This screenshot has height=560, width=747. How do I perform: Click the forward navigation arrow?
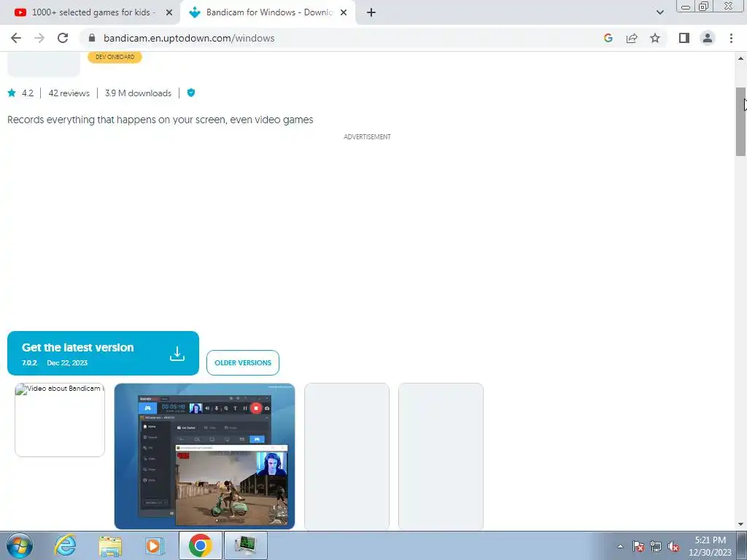(x=39, y=38)
